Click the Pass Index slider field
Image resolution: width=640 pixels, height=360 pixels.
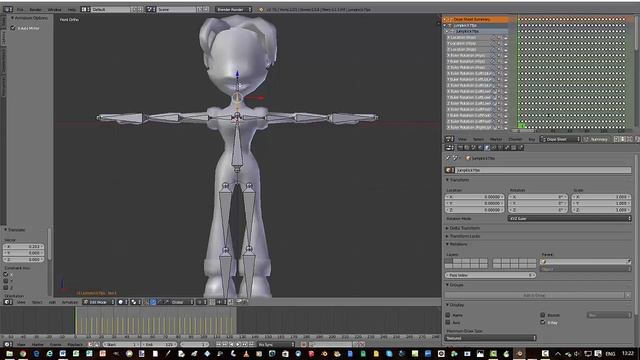coord(491,275)
